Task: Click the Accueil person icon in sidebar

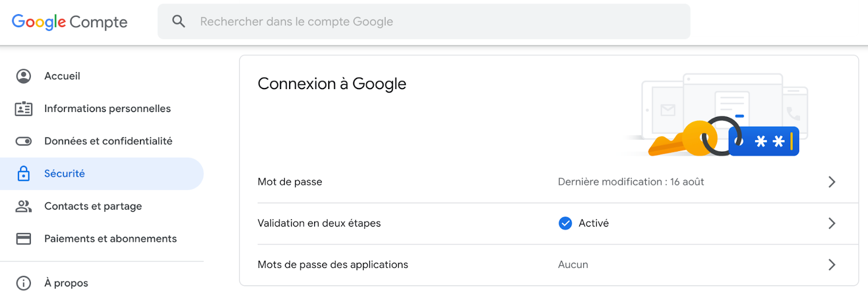Action: coord(23,76)
